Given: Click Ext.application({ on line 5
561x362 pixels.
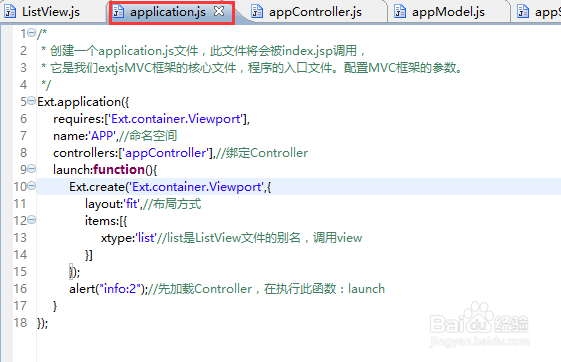Looking at the screenshot, I should coord(83,102).
